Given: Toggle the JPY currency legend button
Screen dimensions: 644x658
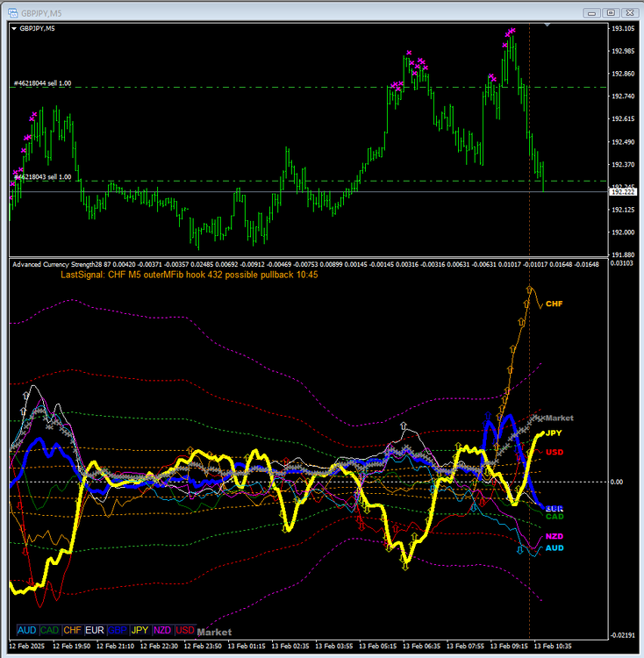Looking at the screenshot, I should pos(140,630).
